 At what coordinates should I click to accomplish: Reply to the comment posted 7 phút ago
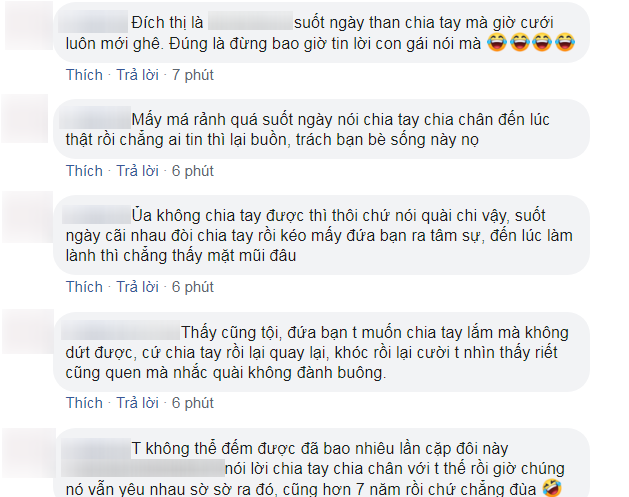click(x=137, y=75)
